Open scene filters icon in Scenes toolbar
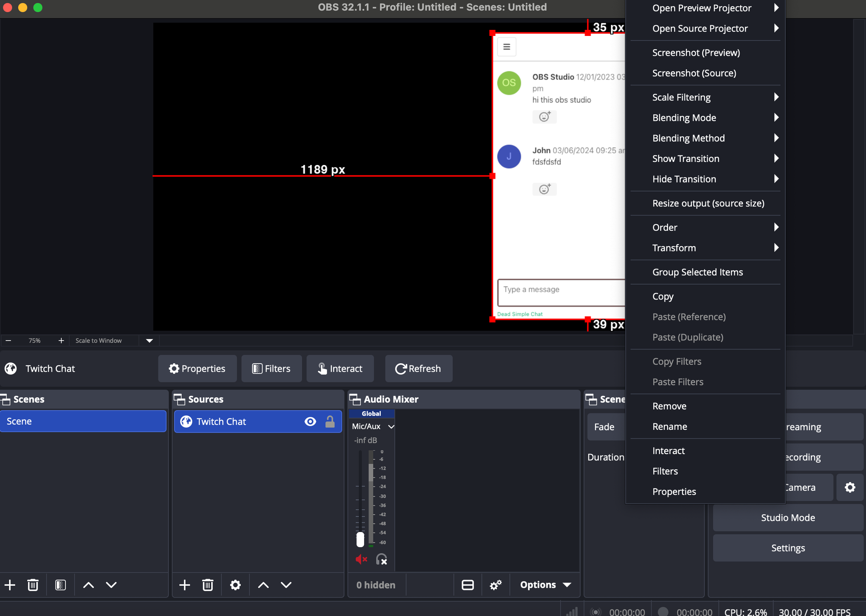Image resolution: width=866 pixels, height=616 pixels. [x=61, y=585]
